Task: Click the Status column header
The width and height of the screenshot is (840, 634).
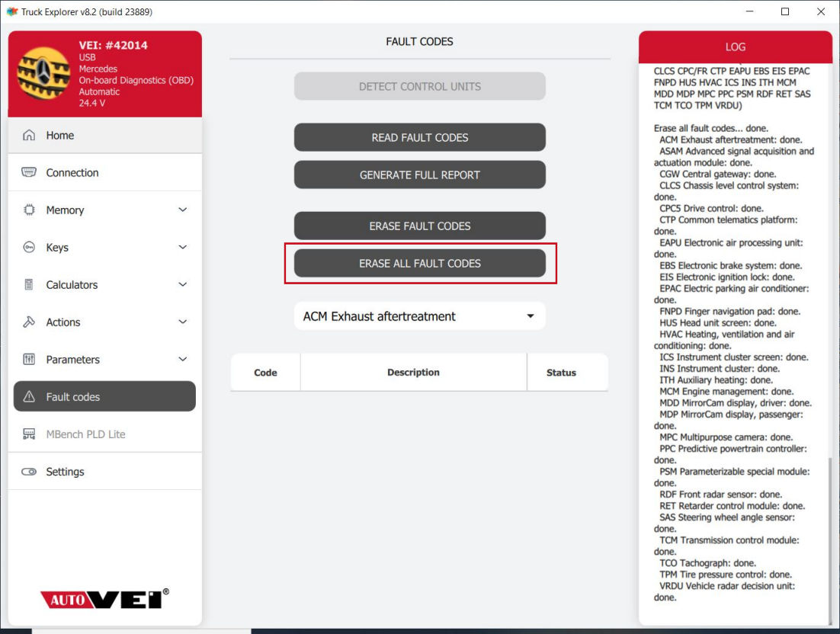Action: tap(561, 373)
